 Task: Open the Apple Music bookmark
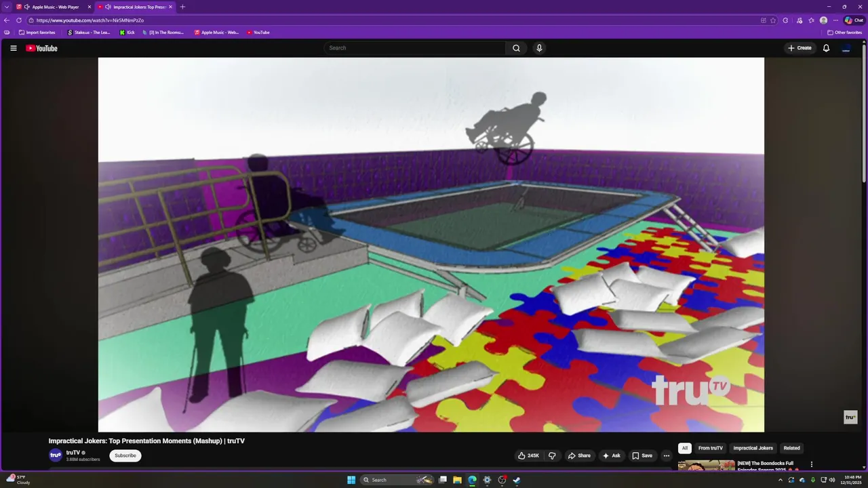coord(216,33)
